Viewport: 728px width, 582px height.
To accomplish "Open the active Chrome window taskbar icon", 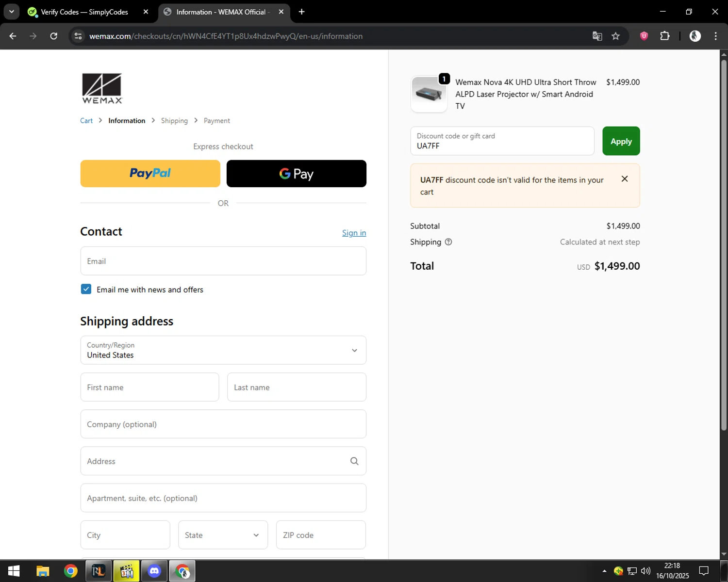I will tap(182, 571).
